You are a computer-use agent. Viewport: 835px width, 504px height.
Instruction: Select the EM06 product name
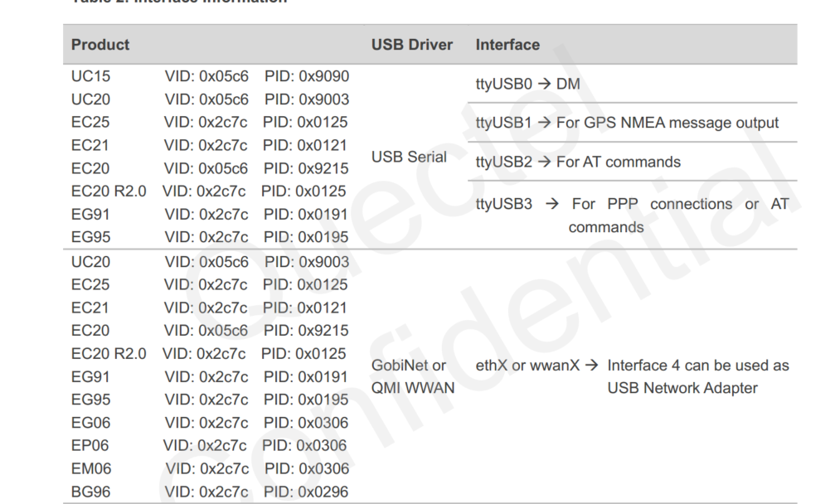pos(91,469)
